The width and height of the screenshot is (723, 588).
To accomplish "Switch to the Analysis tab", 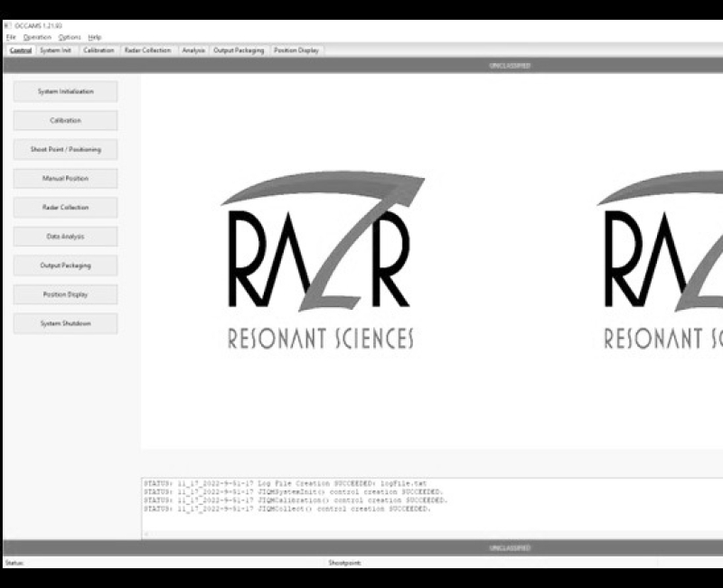I will (x=193, y=51).
